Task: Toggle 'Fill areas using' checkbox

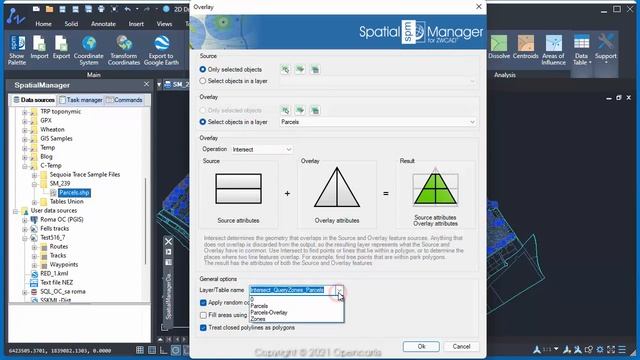Action: 203,315
